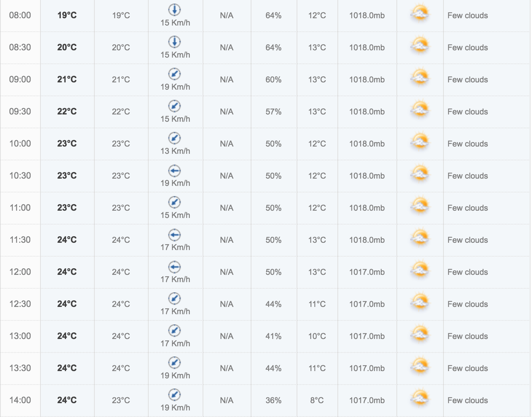Click the bold 19°C temperature at 08:00
Image resolution: width=532 pixels, height=417 pixels.
point(67,15)
